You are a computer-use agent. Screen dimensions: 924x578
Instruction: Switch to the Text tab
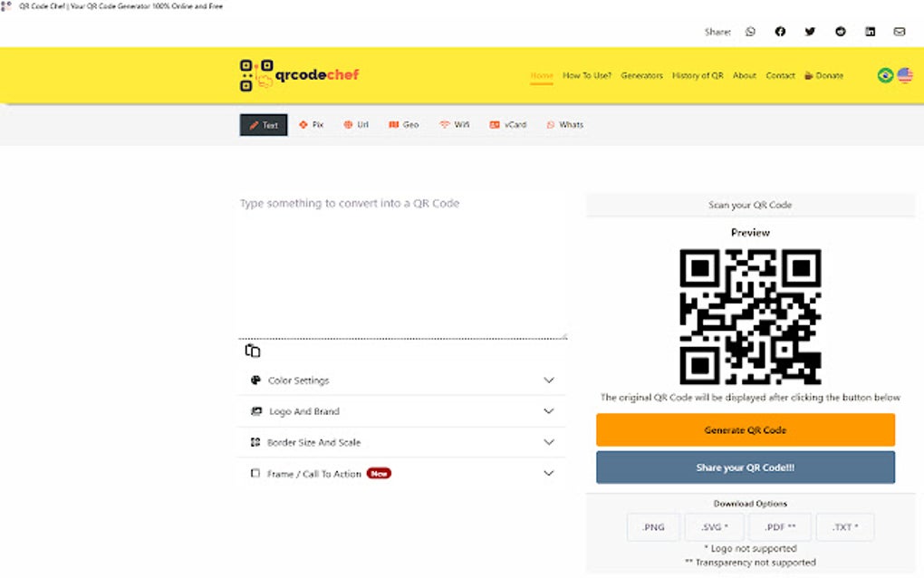click(x=263, y=125)
